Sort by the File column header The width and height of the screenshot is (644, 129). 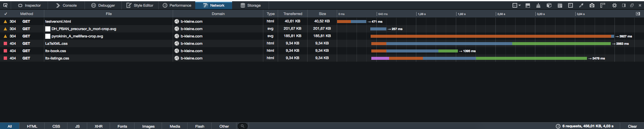[109, 14]
